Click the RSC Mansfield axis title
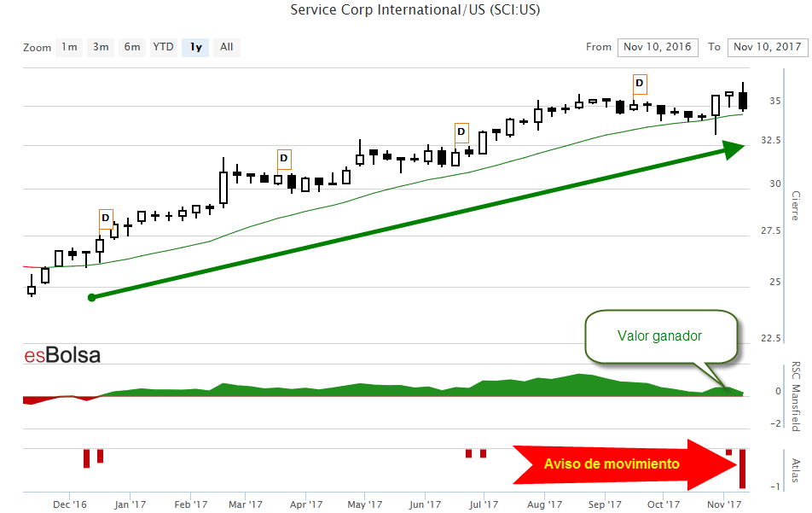Viewport: 812px width, 513px height. pos(796,396)
